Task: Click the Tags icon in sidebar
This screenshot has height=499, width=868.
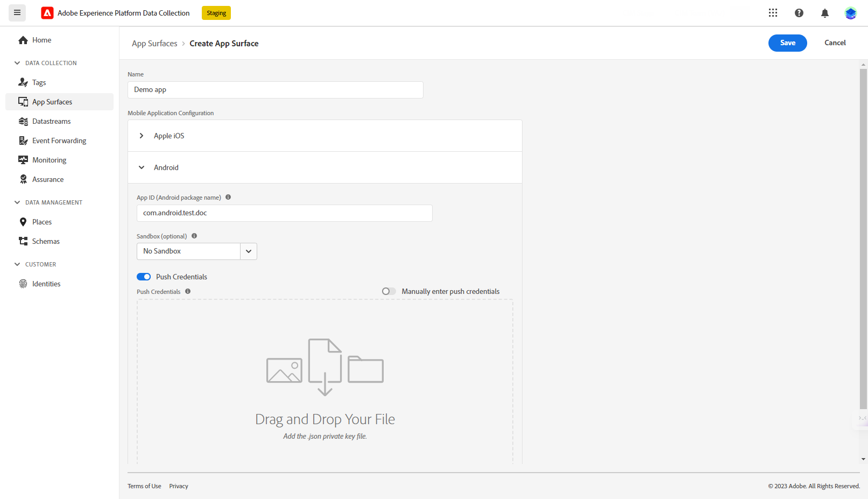Action: click(23, 82)
